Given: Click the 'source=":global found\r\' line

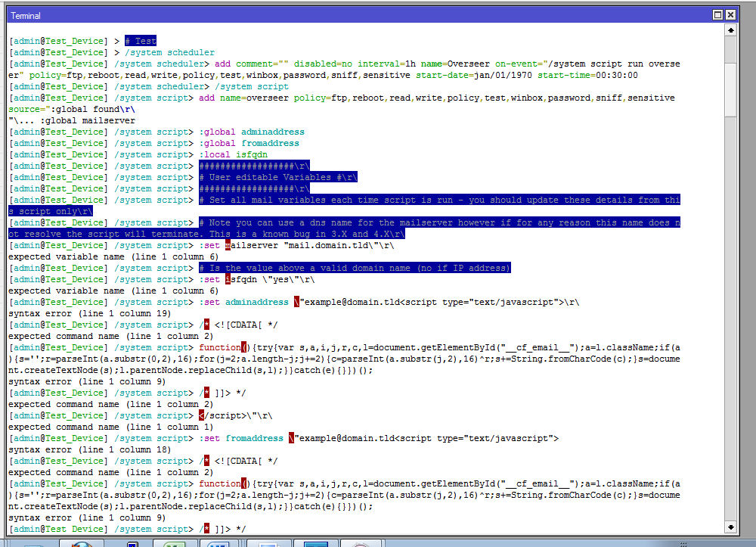Looking at the screenshot, I should [x=72, y=110].
